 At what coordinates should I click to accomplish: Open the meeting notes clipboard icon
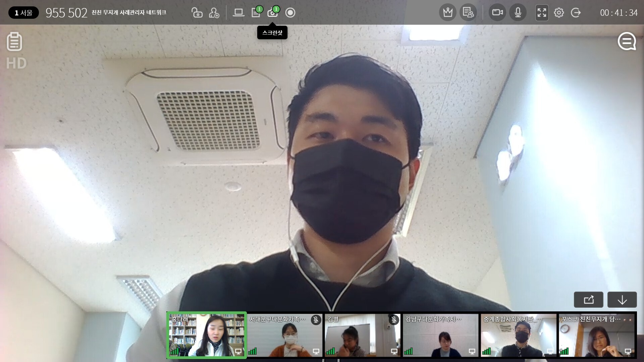[14, 42]
